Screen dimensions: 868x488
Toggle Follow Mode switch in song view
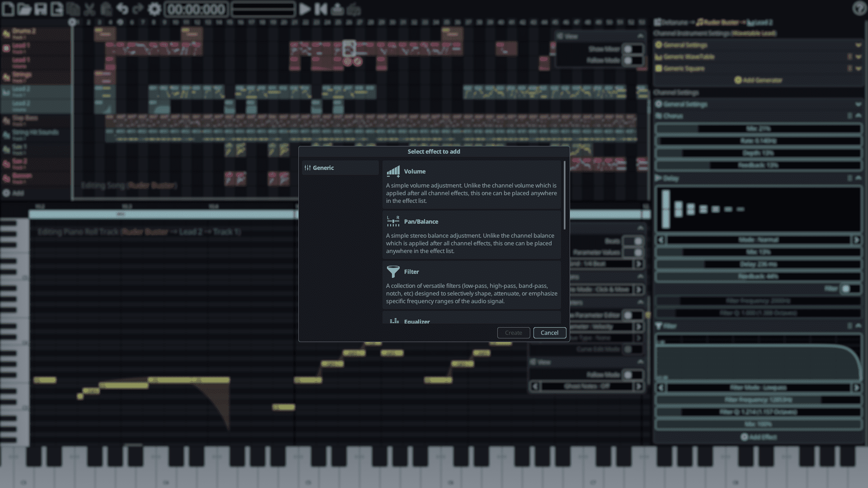632,61
